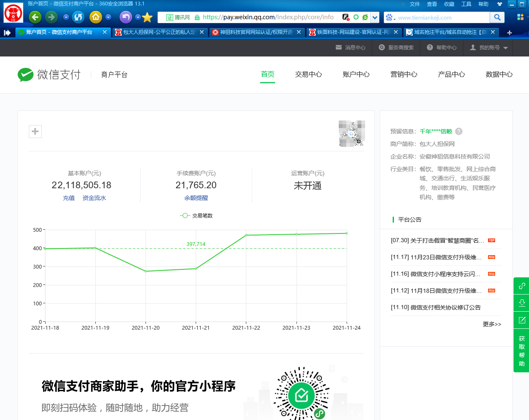Open the 工具 menu in browser
529x420 pixels.
tap(466, 4)
